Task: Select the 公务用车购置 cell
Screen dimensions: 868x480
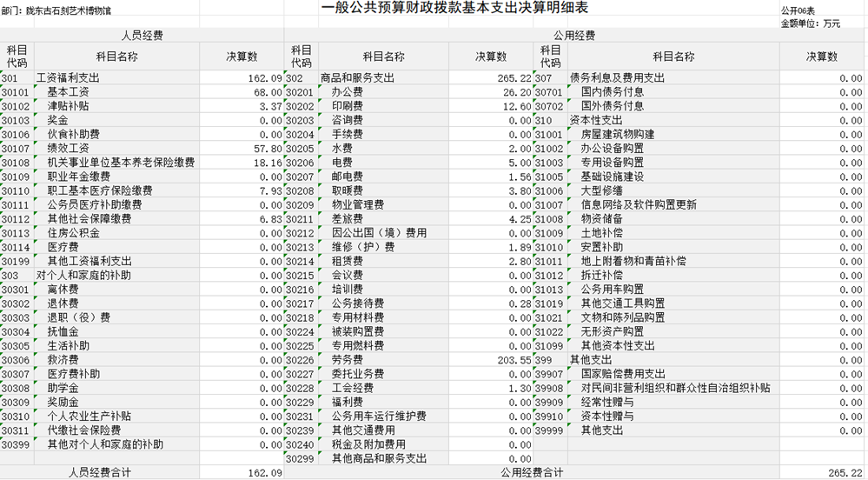Action: [673, 290]
